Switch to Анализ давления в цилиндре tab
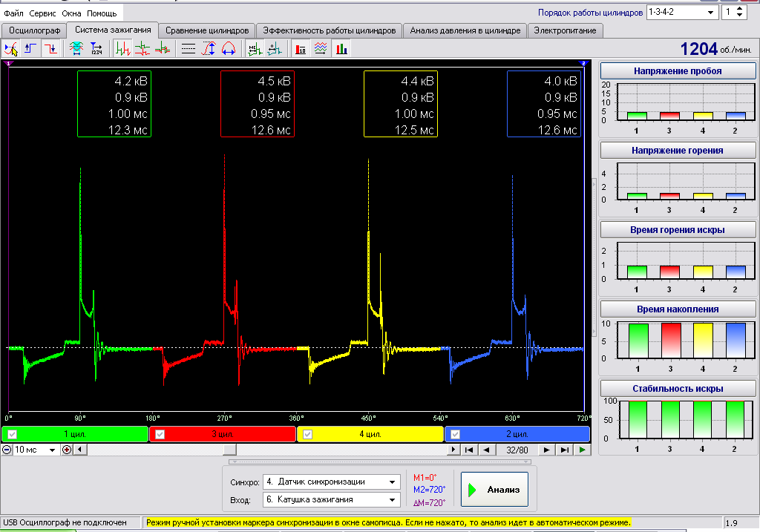The image size is (760, 532). [465, 30]
